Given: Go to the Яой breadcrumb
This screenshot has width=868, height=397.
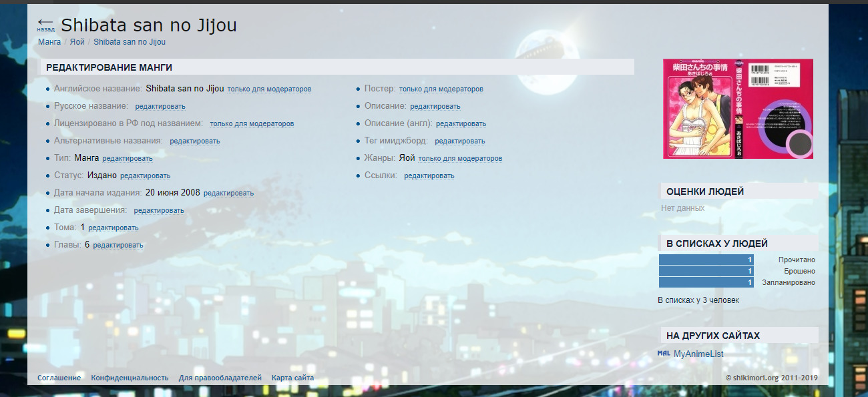Looking at the screenshot, I should tap(77, 42).
